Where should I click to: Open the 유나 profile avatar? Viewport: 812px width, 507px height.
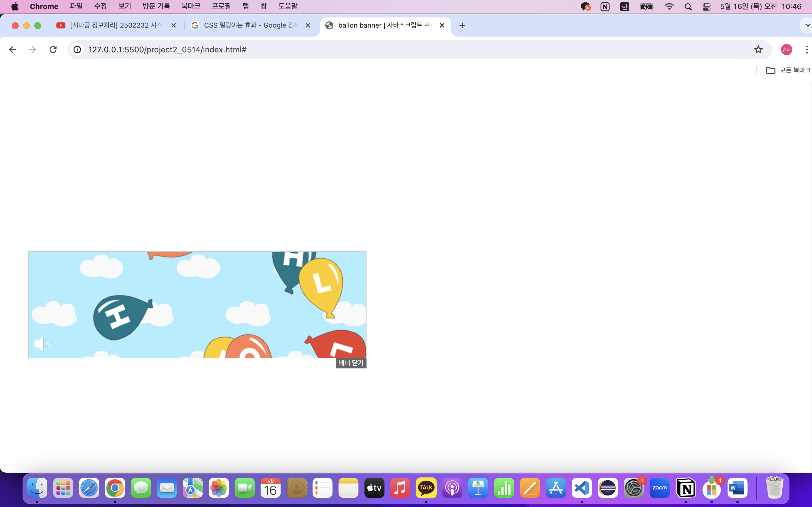click(x=786, y=50)
